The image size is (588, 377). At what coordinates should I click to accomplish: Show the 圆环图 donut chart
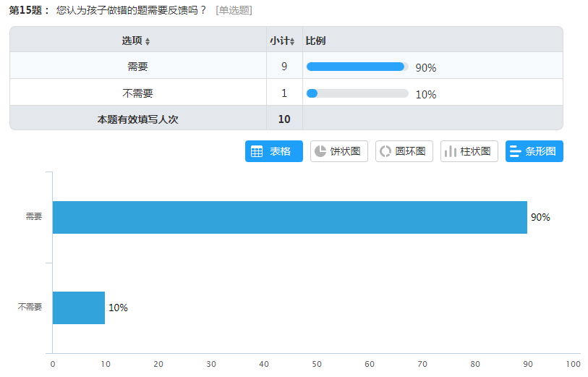pyautogui.click(x=404, y=151)
